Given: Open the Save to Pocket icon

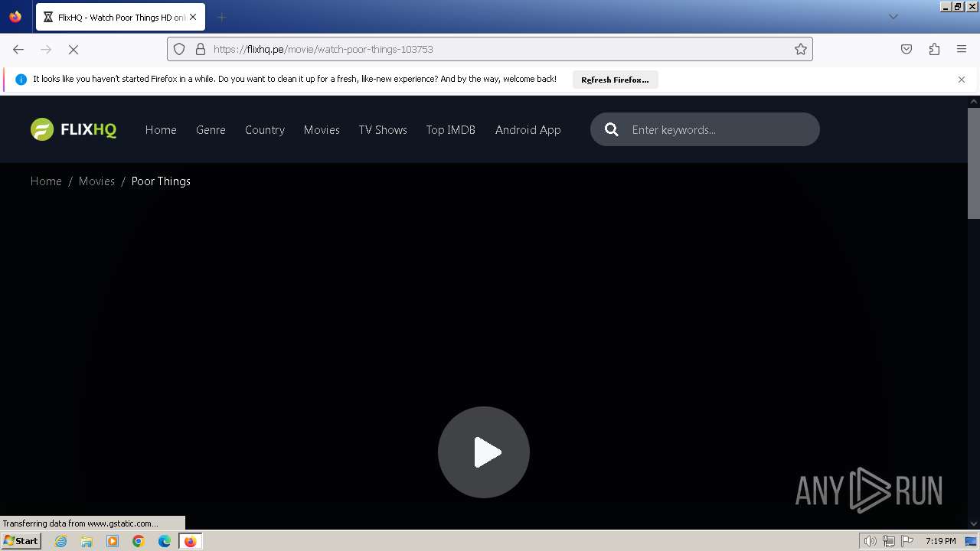Looking at the screenshot, I should click(x=906, y=49).
